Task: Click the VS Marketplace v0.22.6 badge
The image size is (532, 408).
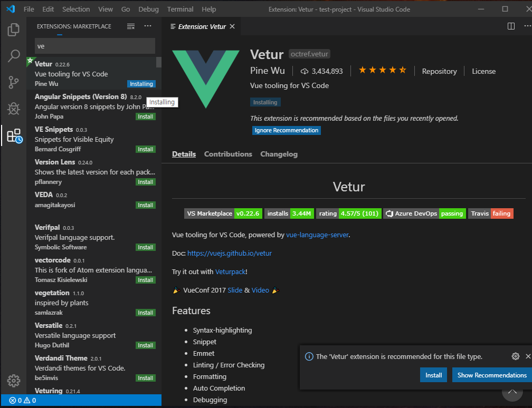Action: tap(223, 213)
